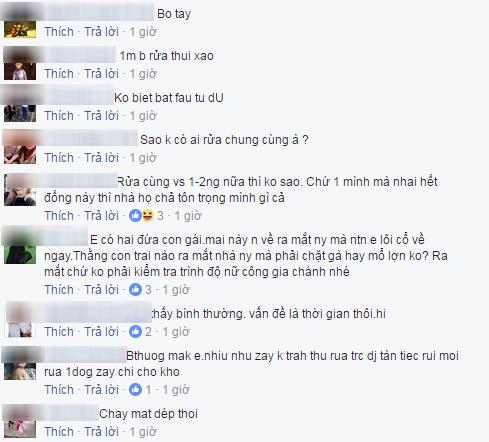Open avatar of 'E có hai đứa con gái' commenter
Image resolution: width=489 pixels, height=442 pixels.
pyautogui.click(x=20, y=247)
